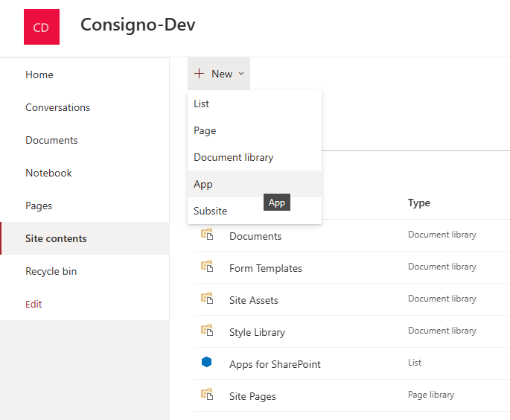Viewport: 510px width, 420px height.
Task: Click the Style Library icon
Action: click(x=207, y=330)
